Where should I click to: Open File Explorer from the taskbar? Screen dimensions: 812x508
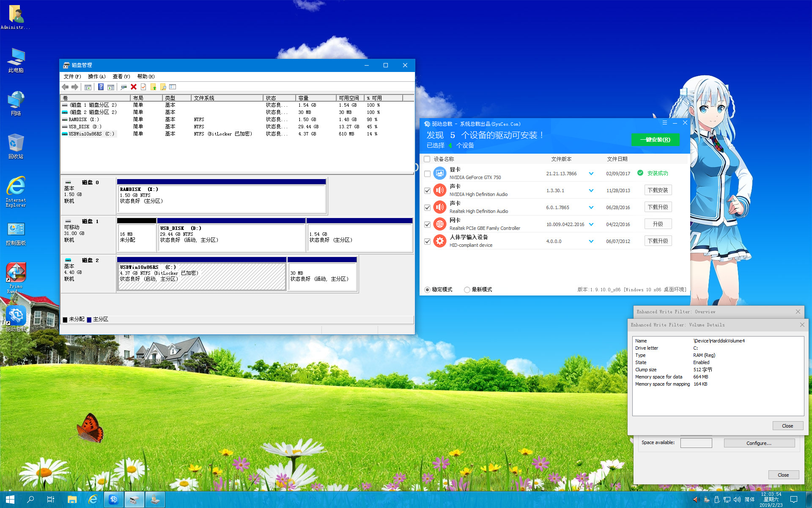click(72, 500)
